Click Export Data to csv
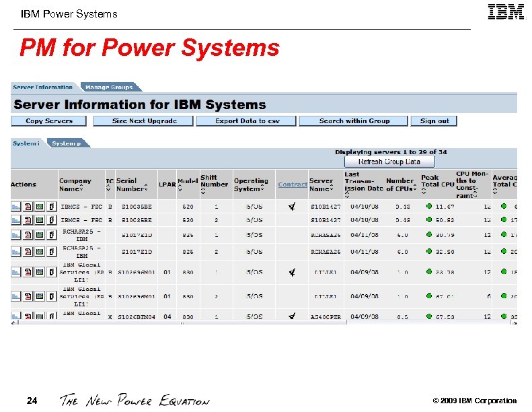 [x=246, y=121]
